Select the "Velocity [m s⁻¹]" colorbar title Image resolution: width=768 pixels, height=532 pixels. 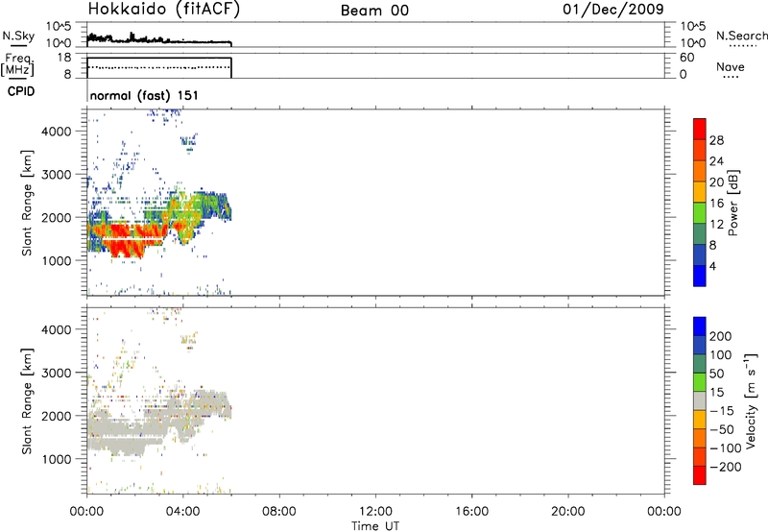click(751, 401)
